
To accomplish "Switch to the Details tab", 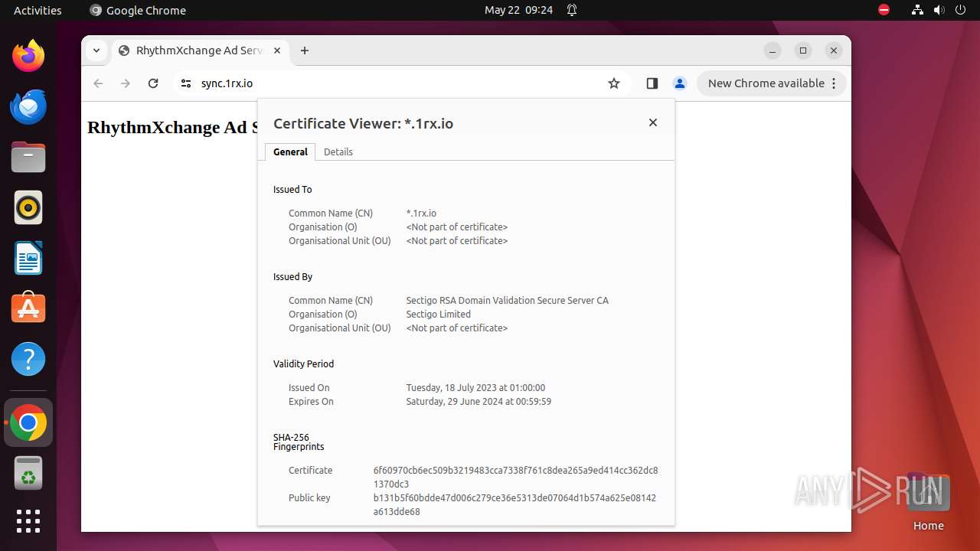I will pyautogui.click(x=338, y=152).
